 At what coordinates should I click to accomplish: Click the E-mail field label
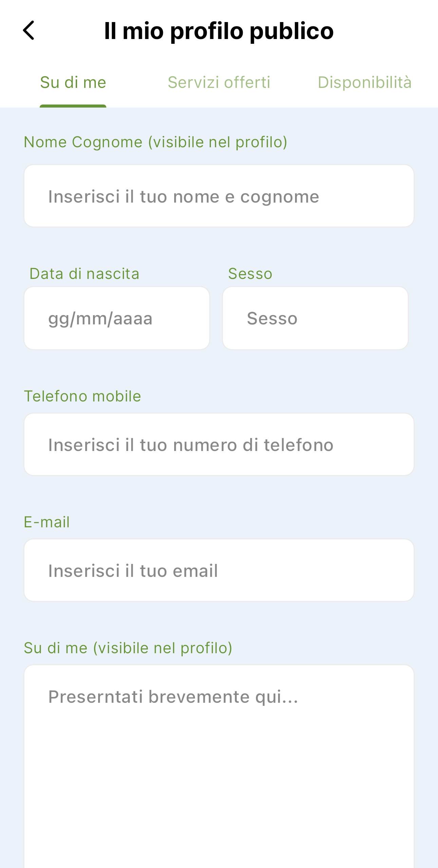47,522
